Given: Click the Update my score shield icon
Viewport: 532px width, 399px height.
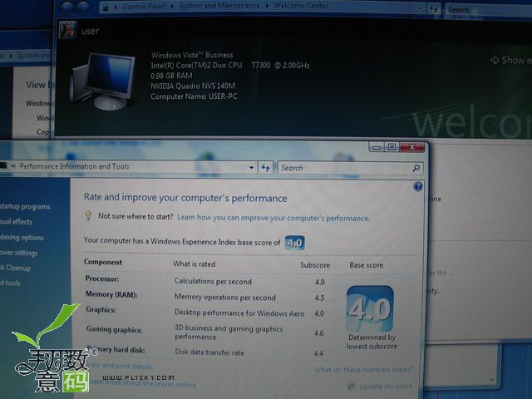Looking at the screenshot, I should [352, 386].
